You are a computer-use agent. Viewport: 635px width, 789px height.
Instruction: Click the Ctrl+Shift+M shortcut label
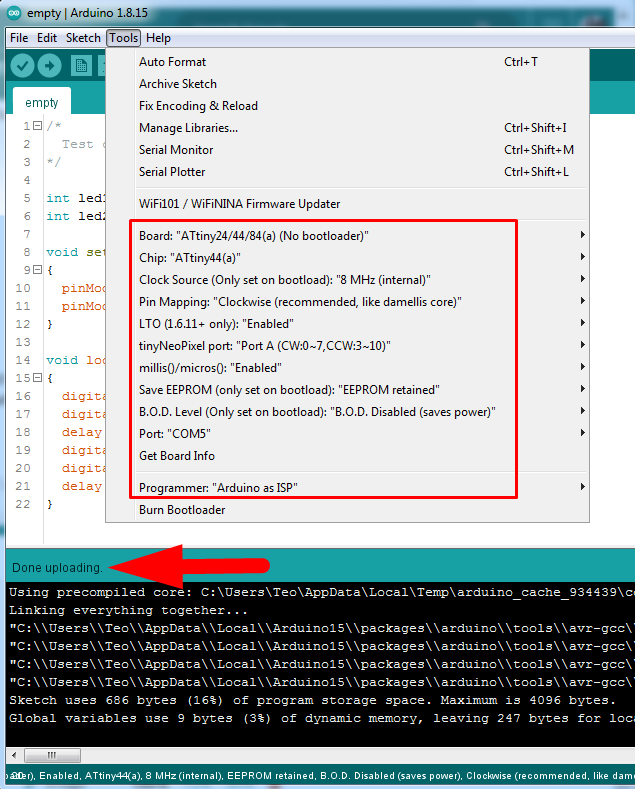(539, 150)
